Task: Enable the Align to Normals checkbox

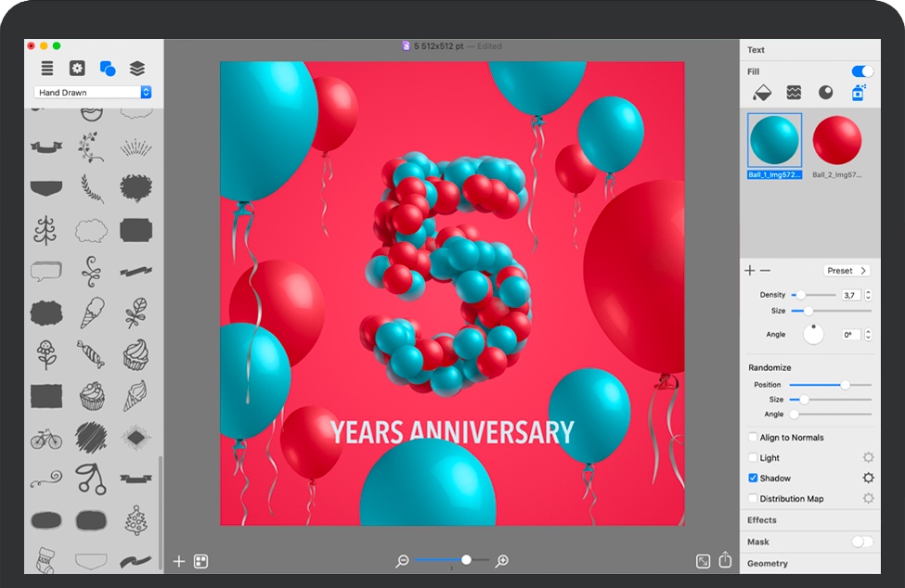Action: (753, 438)
